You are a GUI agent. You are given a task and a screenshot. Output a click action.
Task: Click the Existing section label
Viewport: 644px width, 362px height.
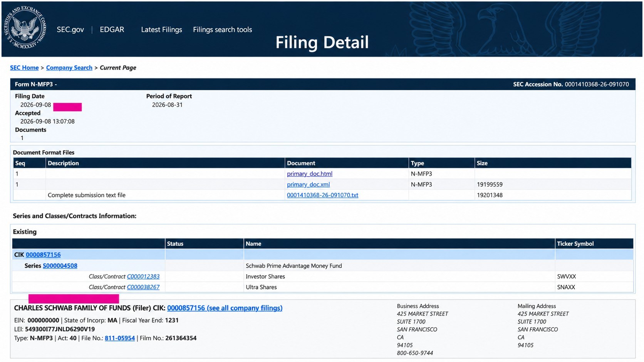tap(25, 232)
